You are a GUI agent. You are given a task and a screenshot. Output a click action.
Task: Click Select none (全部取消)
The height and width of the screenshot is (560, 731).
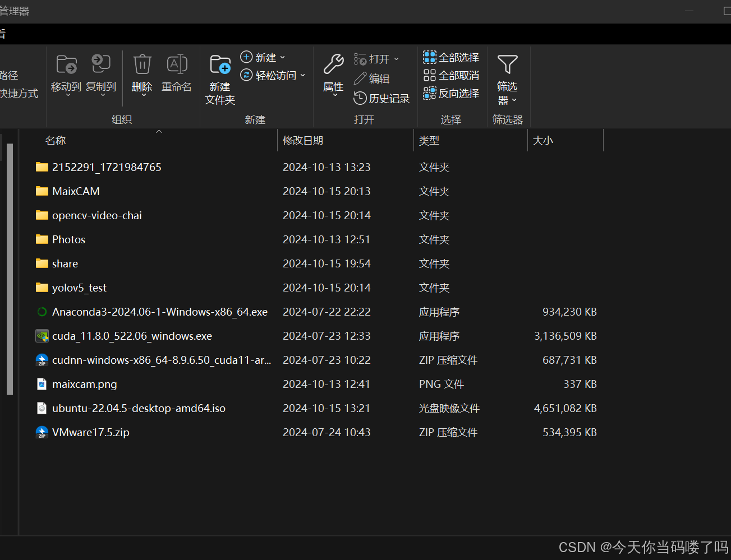(451, 75)
